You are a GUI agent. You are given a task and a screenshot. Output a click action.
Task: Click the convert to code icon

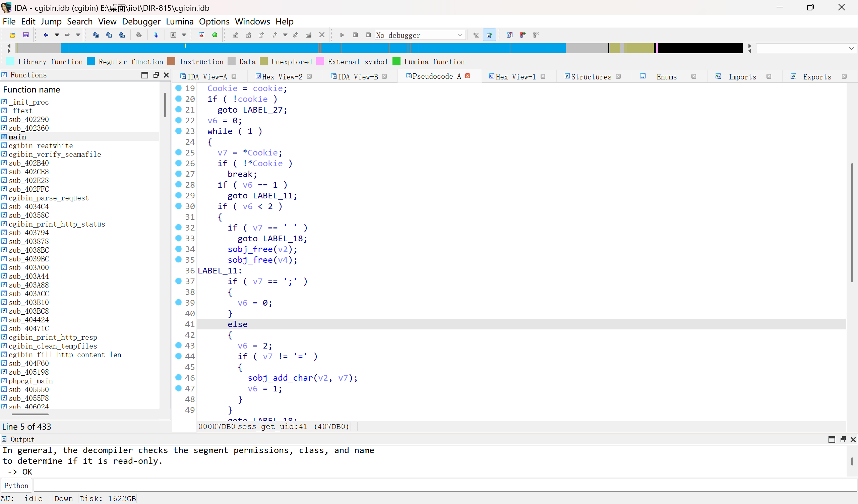pyautogui.click(x=235, y=35)
